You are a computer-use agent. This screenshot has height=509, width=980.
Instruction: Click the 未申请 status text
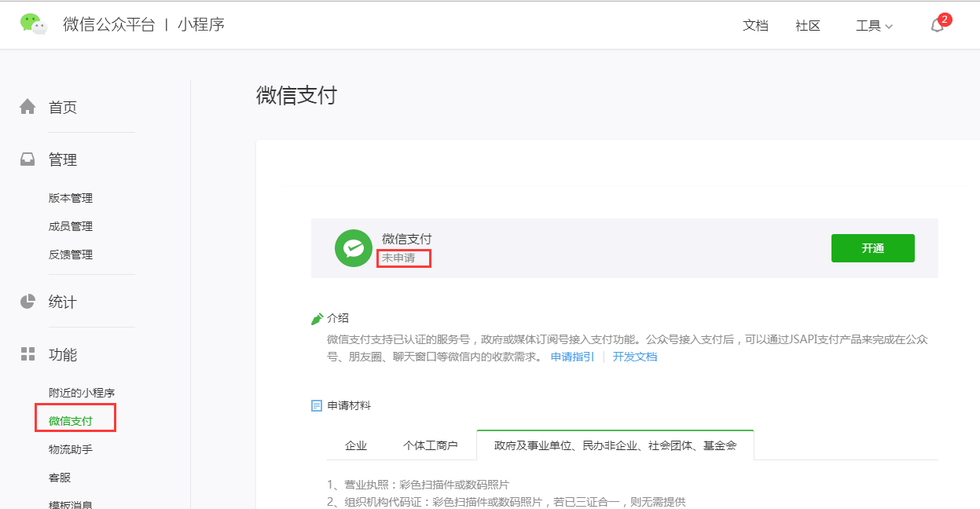[x=398, y=258]
